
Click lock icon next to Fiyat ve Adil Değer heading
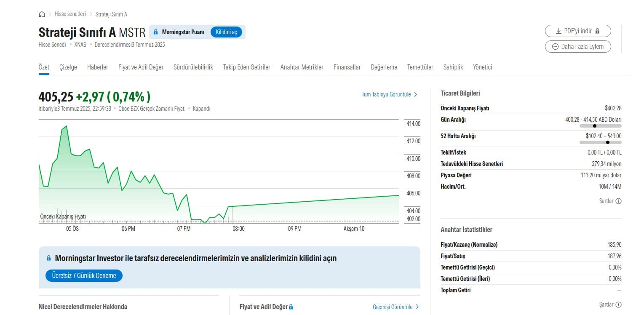[291, 307]
